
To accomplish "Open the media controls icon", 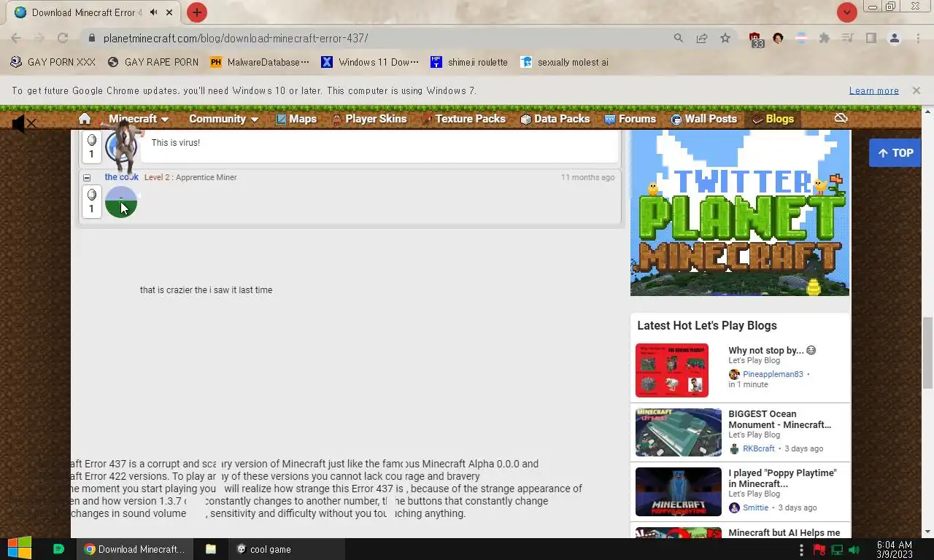I will (x=848, y=38).
